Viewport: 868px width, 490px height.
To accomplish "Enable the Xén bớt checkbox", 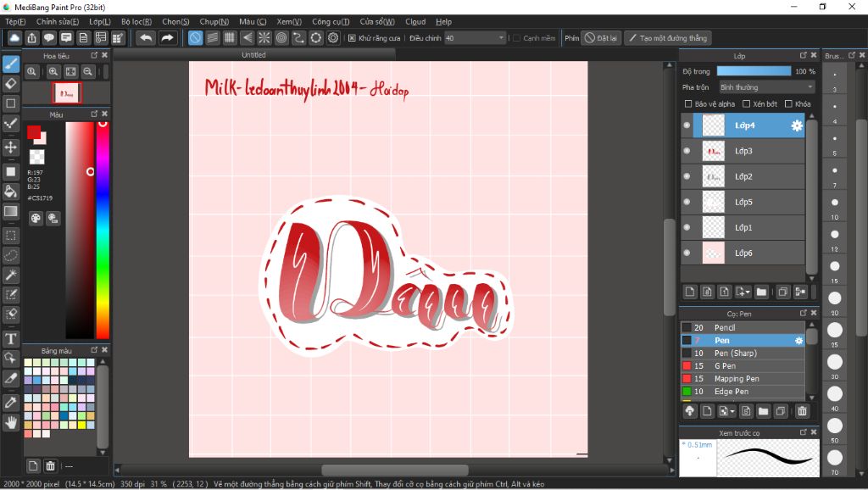I will 746,104.
